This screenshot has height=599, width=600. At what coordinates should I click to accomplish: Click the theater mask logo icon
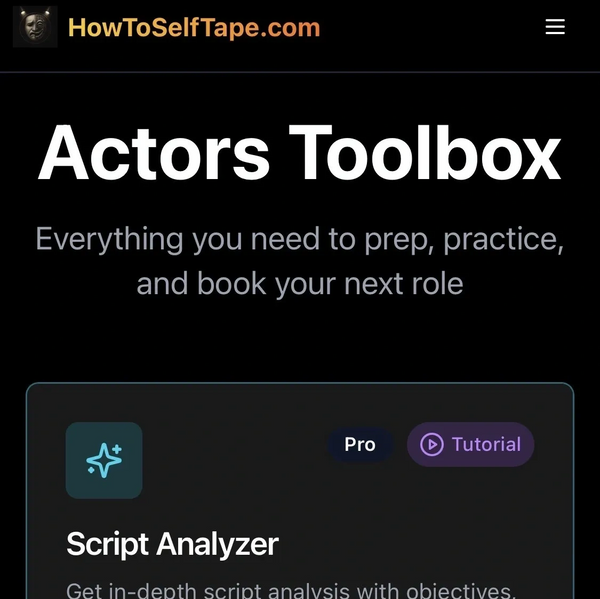pos(35,27)
